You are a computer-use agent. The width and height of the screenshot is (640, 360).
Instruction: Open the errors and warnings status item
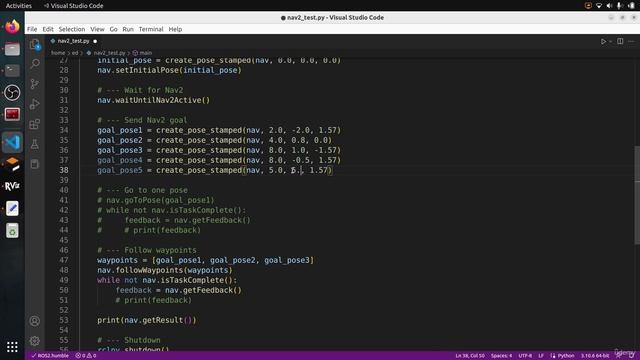86,356
